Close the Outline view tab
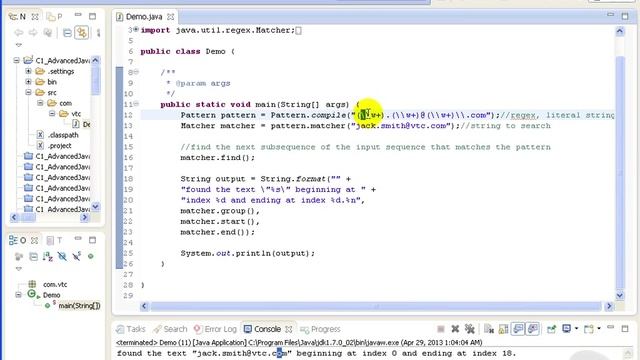The image size is (640, 360). coord(35,240)
